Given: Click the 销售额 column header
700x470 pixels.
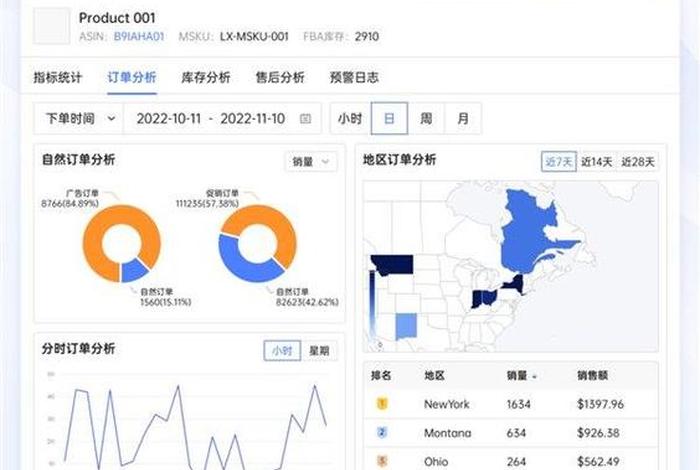Looking at the screenshot, I should point(592,376).
